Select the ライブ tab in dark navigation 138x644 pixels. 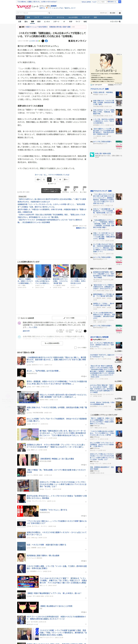37,17
